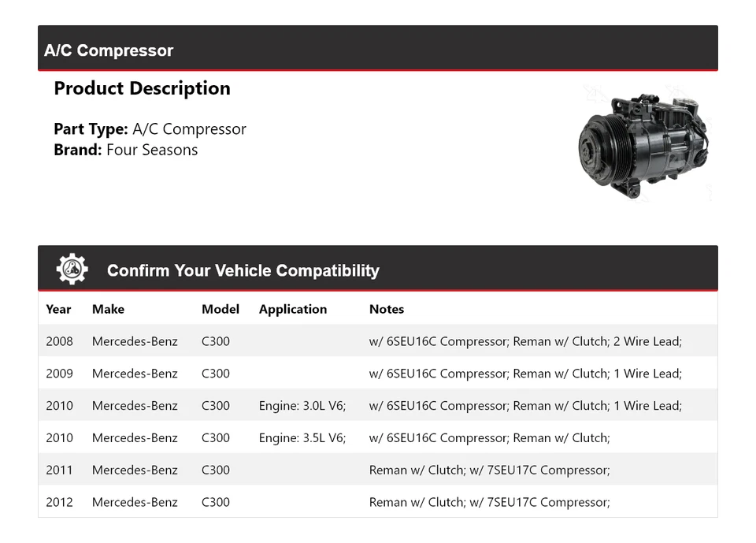The width and height of the screenshot is (756, 543).
Task: Click the gear compatibility icon
Action: [72, 270]
